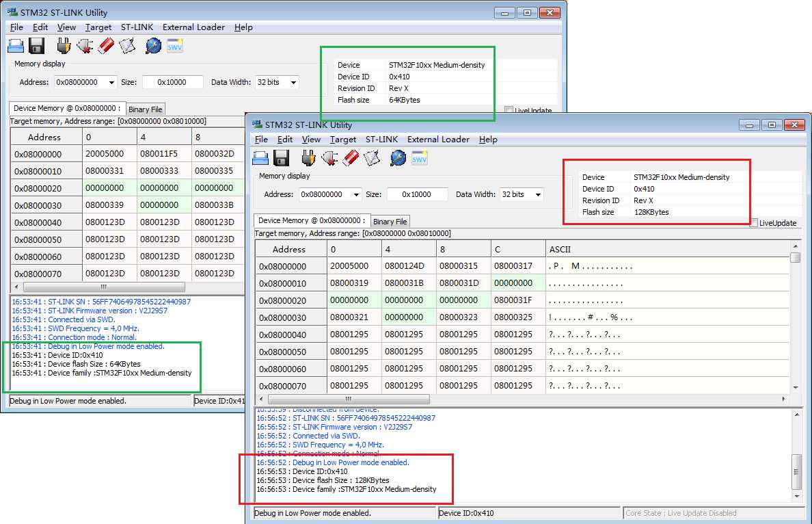Switch to Binary File tab, front window
The height and width of the screenshot is (524, 812).
point(390,222)
